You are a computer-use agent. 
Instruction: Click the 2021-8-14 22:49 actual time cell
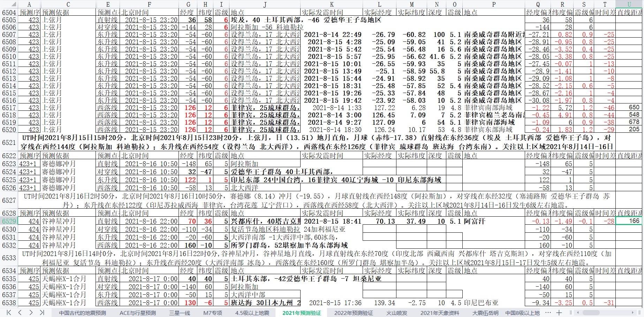(332, 34)
